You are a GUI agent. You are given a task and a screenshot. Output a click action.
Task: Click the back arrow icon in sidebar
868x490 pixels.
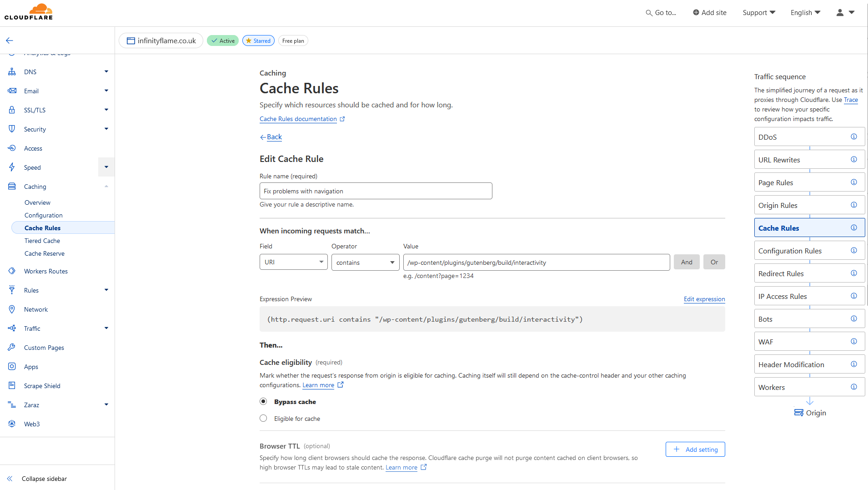[10, 40]
